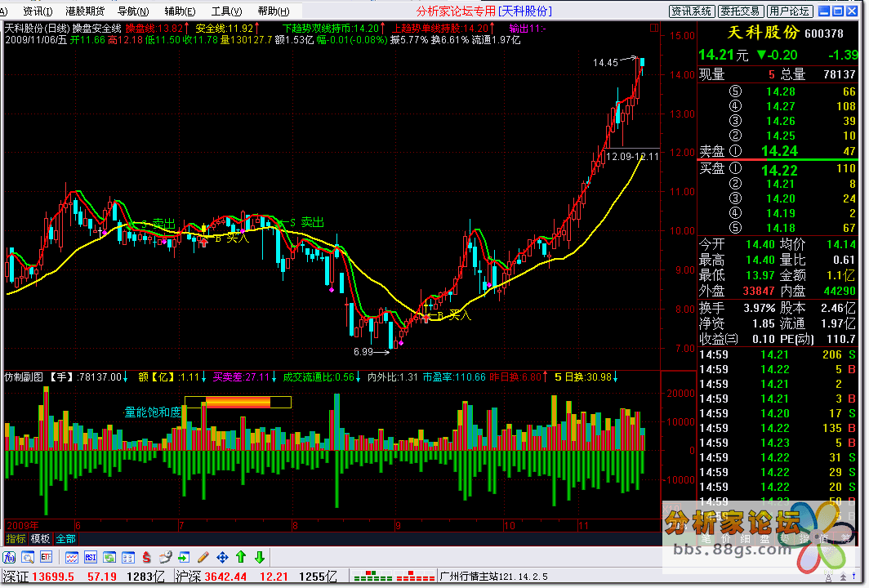Select the RSI indicator icon
The width and height of the screenshot is (869, 588).
pyautogui.click(x=91, y=557)
